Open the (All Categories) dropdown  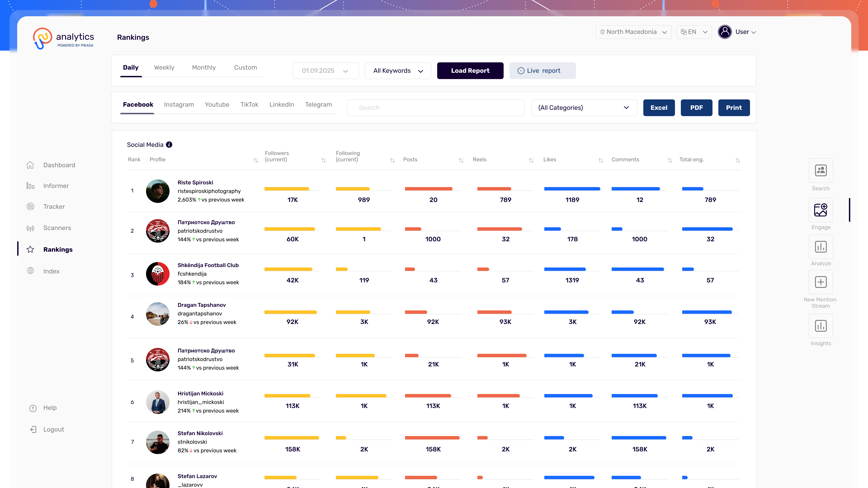point(584,108)
